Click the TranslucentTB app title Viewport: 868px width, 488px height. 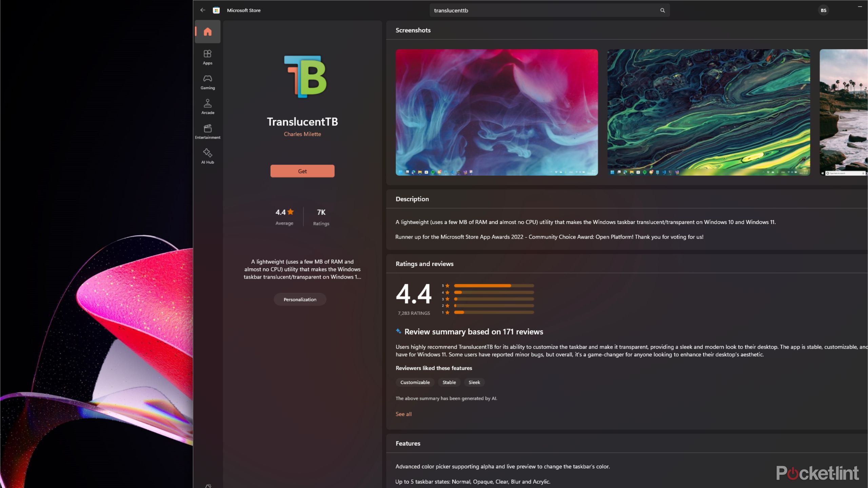[x=302, y=122]
